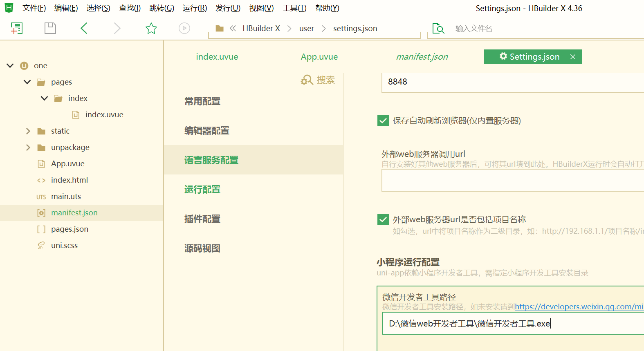Open the 发行(U) menu

(228, 8)
